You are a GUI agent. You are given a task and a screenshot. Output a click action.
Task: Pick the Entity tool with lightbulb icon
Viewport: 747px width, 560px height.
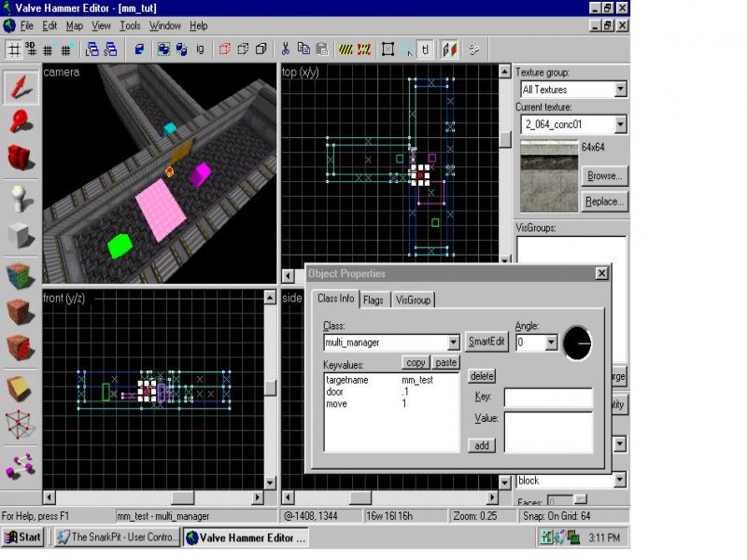pos(21,197)
